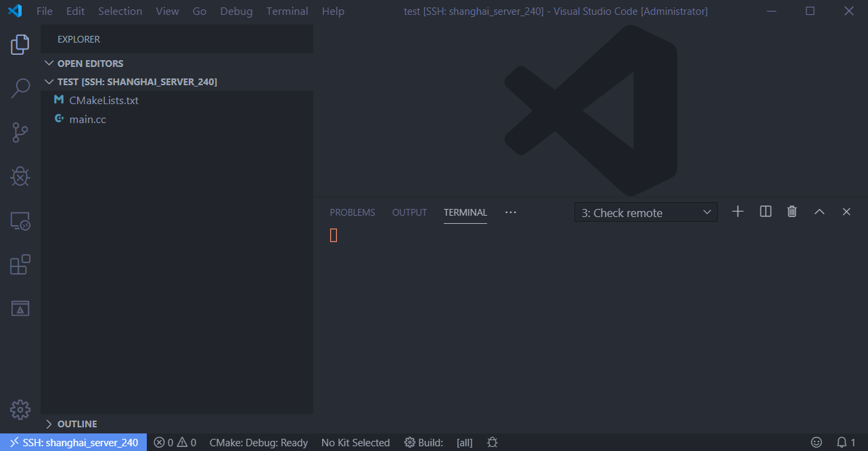Expand the Open Editors section
This screenshot has height=451, width=868.
(177, 63)
